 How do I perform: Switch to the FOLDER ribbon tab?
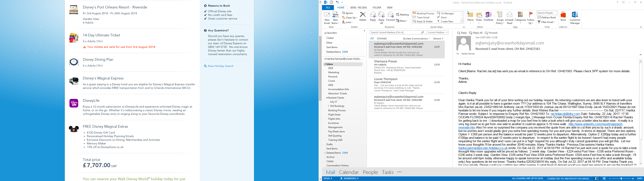pyautogui.click(x=377, y=7)
